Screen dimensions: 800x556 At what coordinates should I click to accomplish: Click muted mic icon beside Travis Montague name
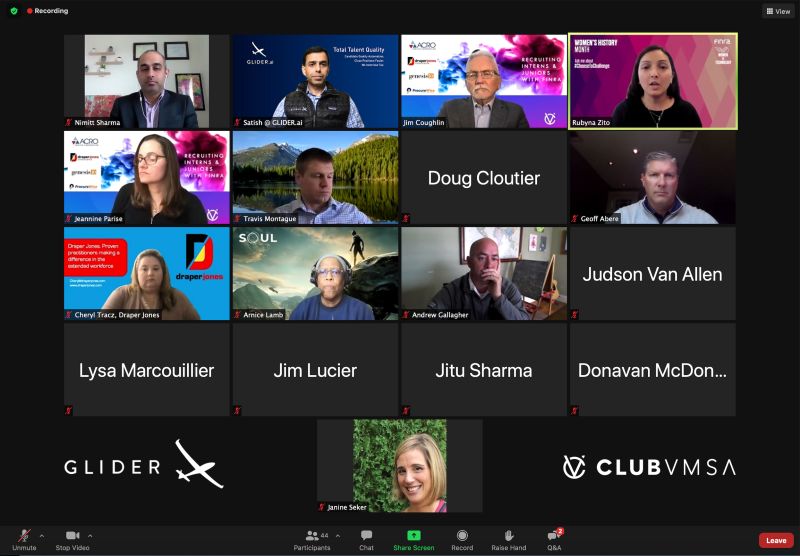coord(237,218)
